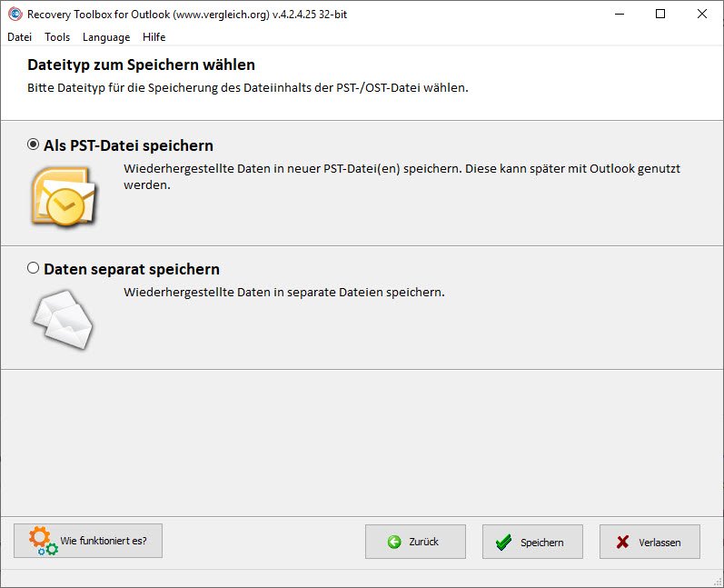Click the Recovery Toolbox title bar icon
Screen dimensions: 724x588
point(14,14)
